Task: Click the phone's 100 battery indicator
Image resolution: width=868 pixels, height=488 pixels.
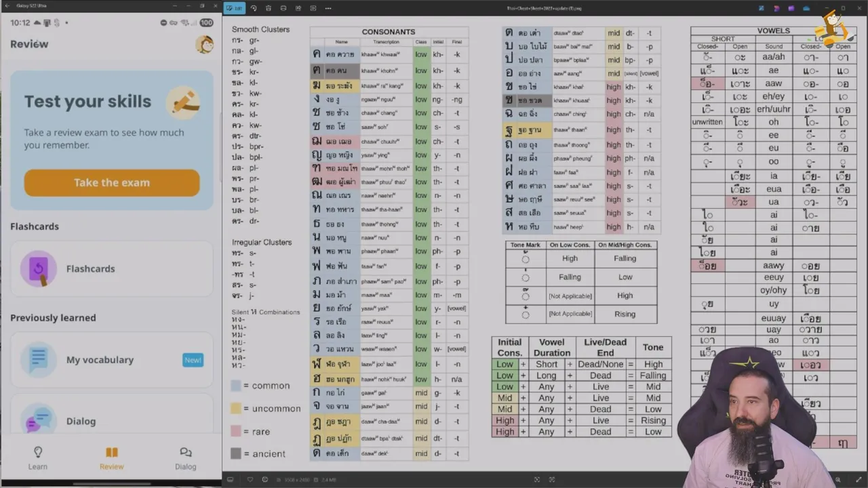Action: click(206, 22)
